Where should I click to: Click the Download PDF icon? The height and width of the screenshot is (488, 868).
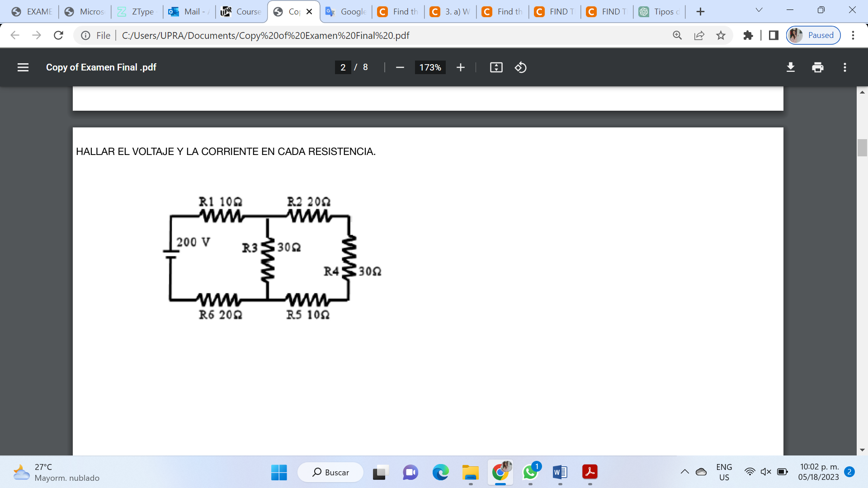(790, 67)
